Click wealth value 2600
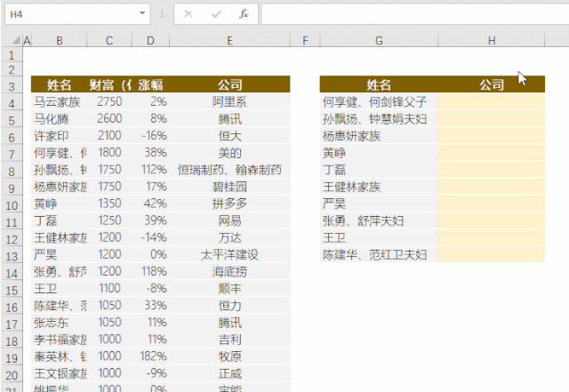Screen dimensions: 569x392 [109, 119]
